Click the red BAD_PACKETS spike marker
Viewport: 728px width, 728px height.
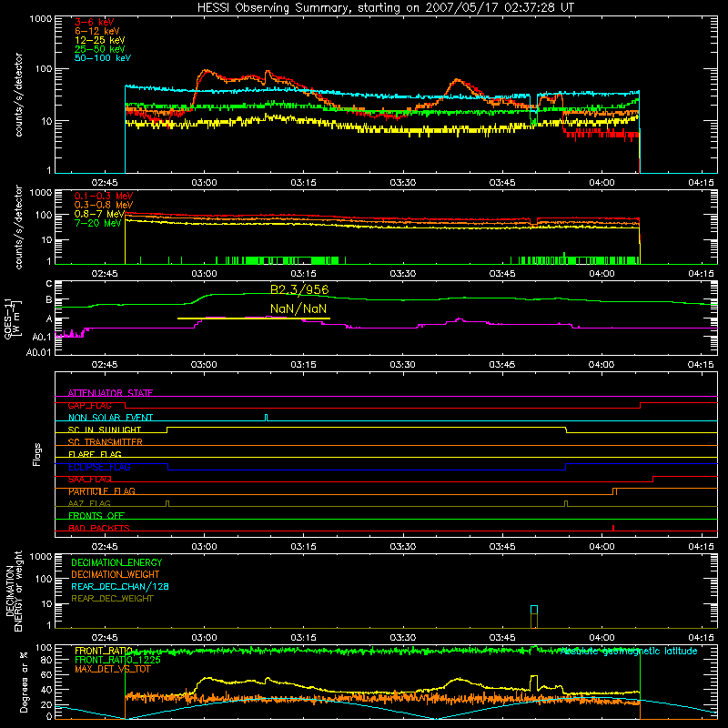click(613, 528)
